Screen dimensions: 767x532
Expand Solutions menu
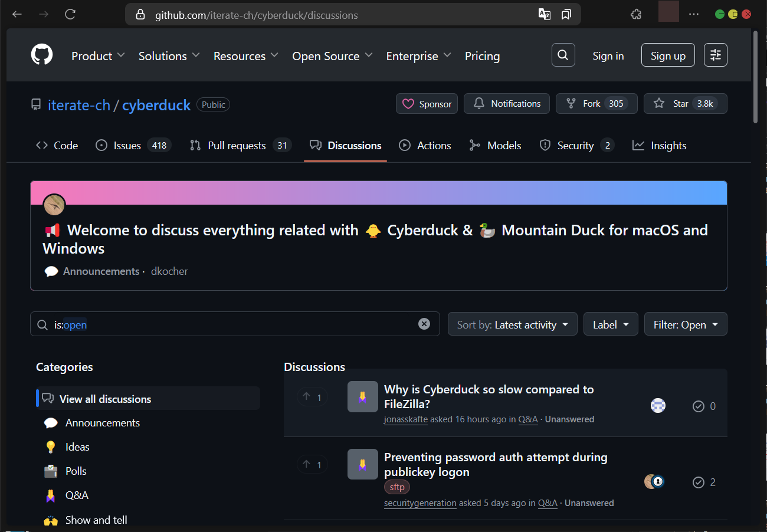pyautogui.click(x=169, y=56)
